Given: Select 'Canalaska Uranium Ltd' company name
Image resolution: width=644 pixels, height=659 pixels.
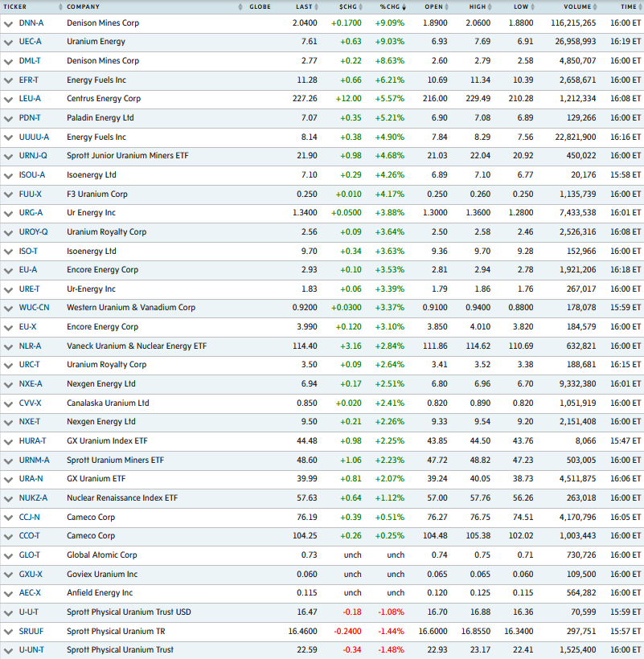Looking at the screenshot, I should coord(108,403).
